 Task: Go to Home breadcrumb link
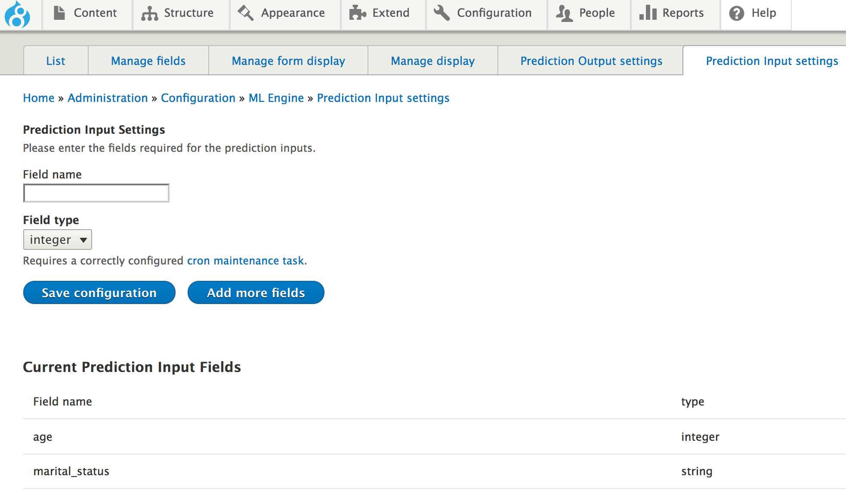pyautogui.click(x=39, y=98)
